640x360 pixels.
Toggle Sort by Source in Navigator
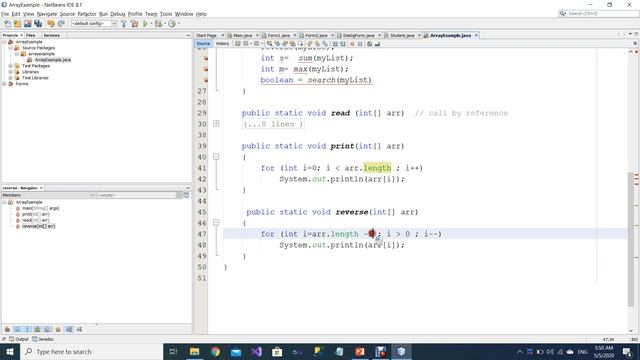(x=79, y=329)
